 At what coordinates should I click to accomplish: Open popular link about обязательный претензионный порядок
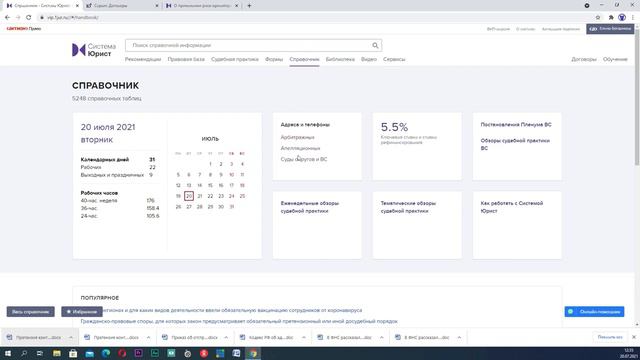click(239, 321)
